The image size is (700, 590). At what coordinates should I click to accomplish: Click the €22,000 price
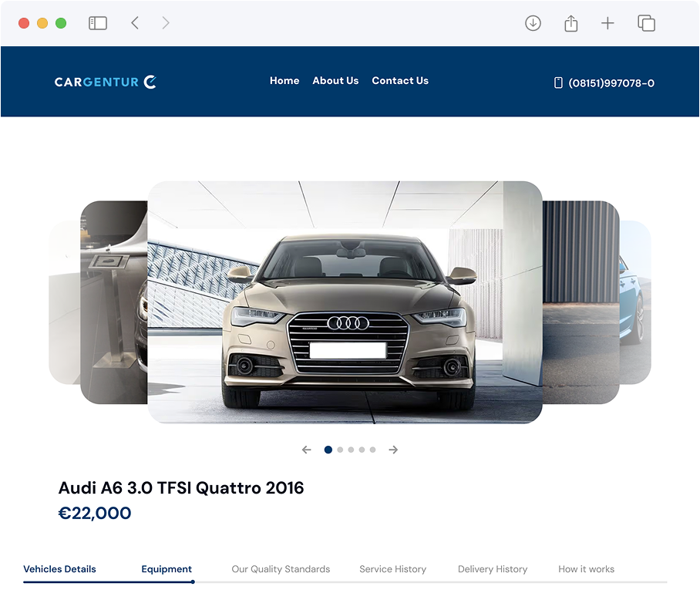(95, 513)
